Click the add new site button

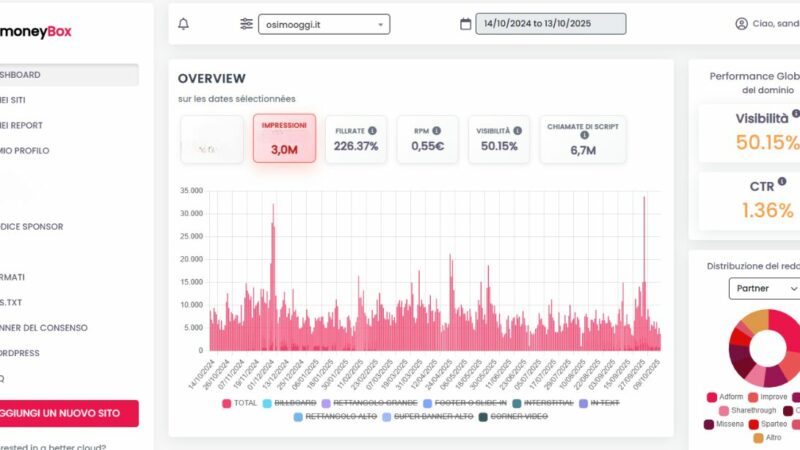(x=68, y=413)
